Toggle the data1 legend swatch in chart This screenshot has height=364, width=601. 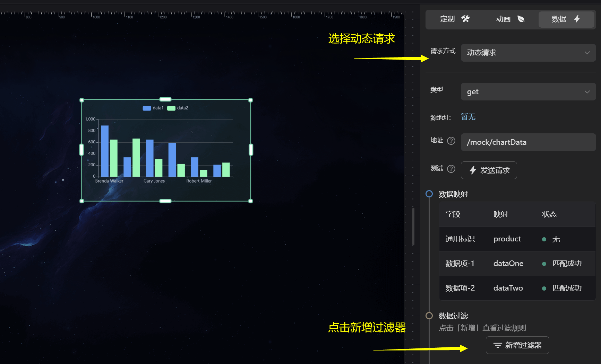coord(147,108)
